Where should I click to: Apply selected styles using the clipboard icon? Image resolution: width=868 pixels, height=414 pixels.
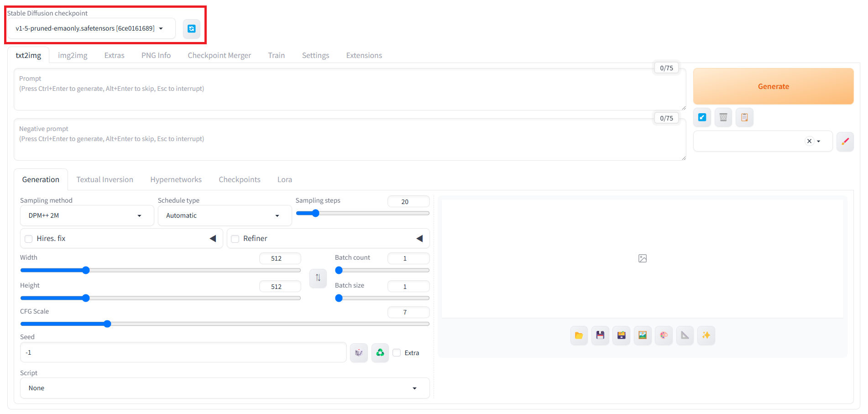pos(744,117)
